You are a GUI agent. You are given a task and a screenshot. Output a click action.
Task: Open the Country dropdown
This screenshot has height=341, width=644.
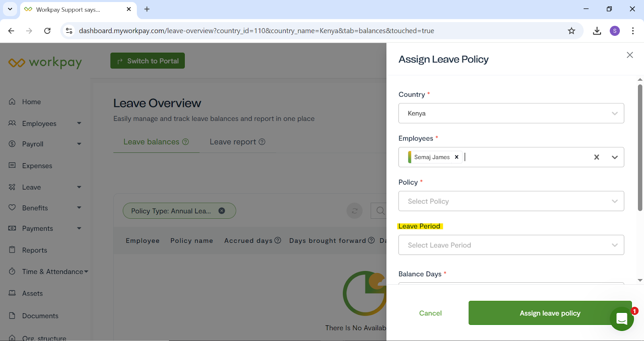coord(511,113)
